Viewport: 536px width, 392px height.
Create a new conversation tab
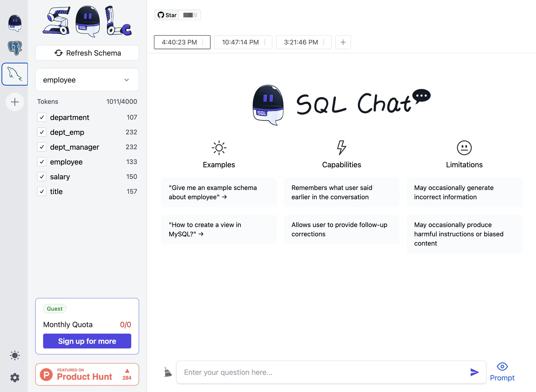coord(343,42)
